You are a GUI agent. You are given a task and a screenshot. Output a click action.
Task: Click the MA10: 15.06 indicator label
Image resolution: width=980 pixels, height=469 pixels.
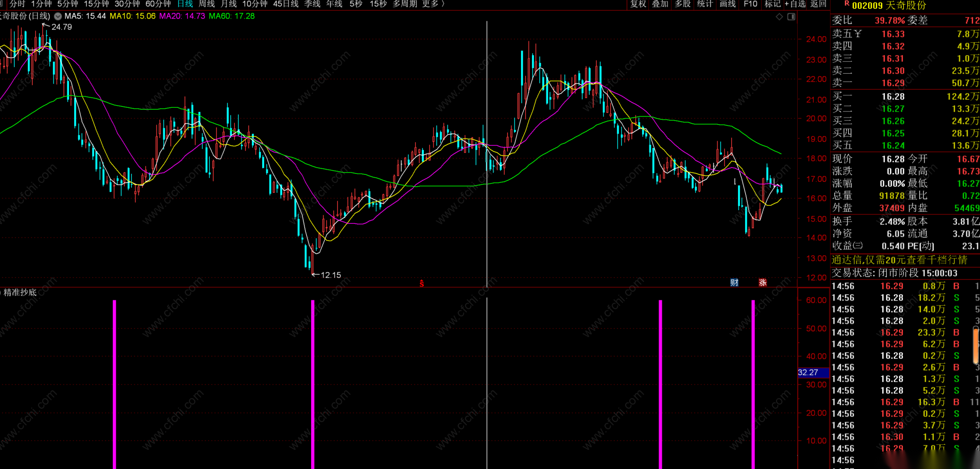tap(132, 16)
